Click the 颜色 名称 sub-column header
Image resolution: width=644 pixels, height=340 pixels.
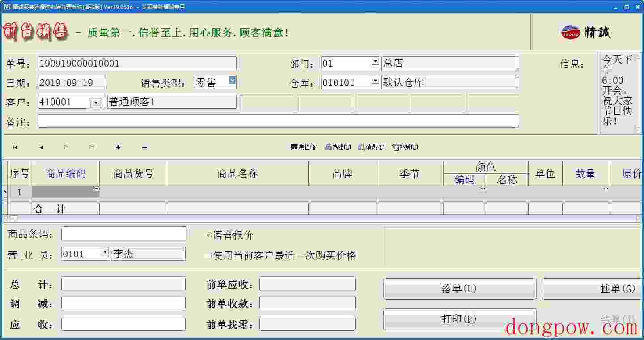507,180
